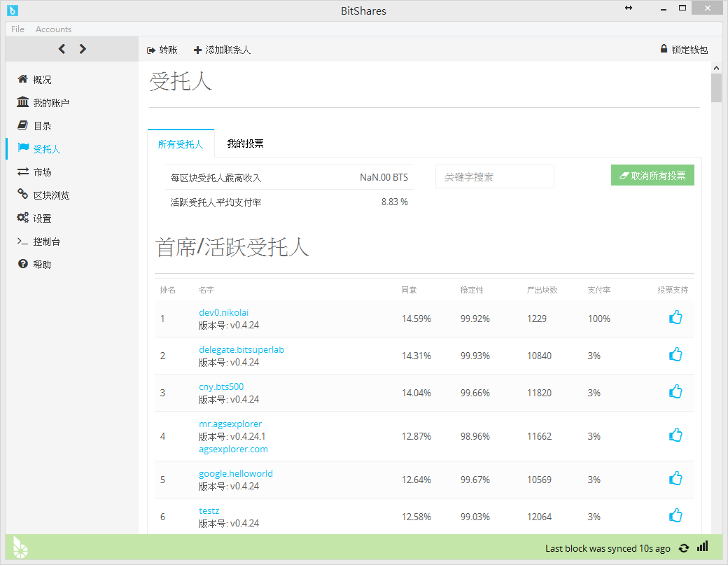Open 控制台 console in the sidebar

(39, 242)
